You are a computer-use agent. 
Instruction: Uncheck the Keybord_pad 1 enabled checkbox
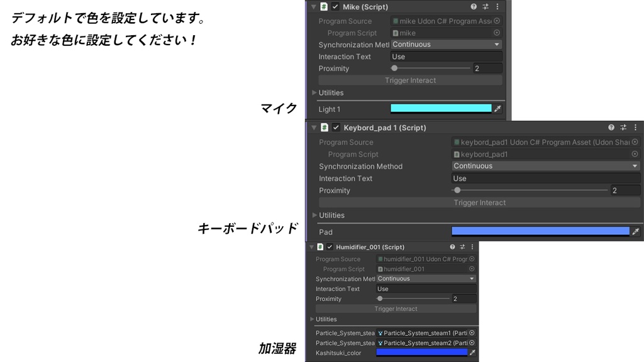[x=335, y=127]
